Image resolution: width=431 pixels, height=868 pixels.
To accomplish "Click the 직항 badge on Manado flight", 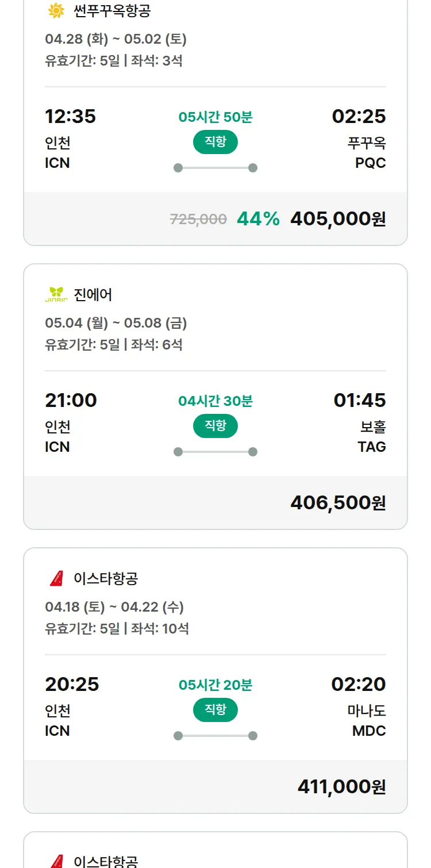I will 215,710.
